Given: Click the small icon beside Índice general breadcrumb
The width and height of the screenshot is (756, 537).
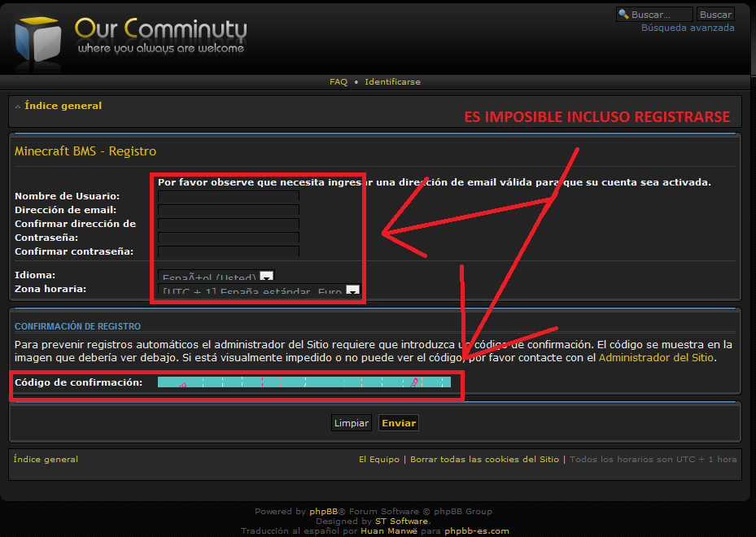Looking at the screenshot, I should tap(18, 107).
